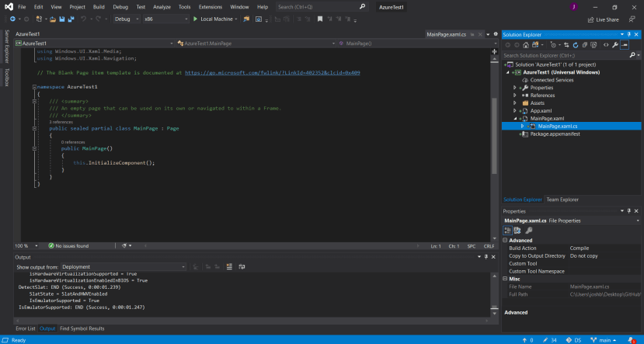Open the Build menu
Image resolution: width=644 pixels, height=344 pixels.
coord(99,7)
